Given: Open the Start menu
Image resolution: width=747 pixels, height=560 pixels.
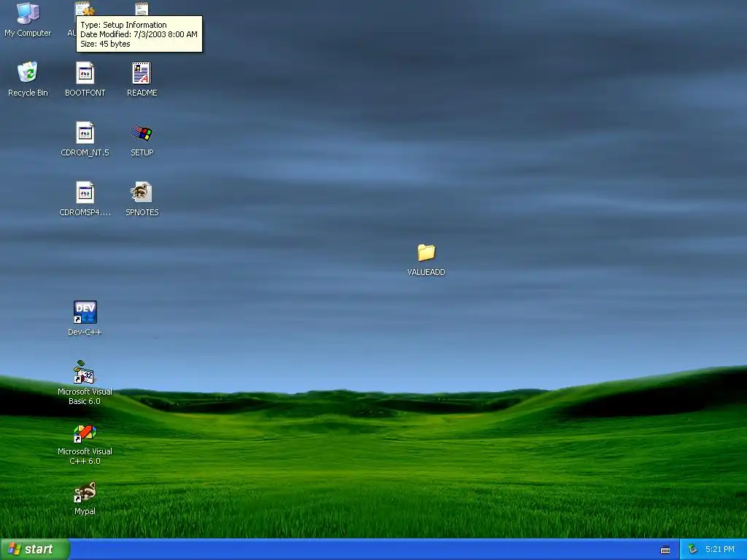Looking at the screenshot, I should pyautogui.click(x=35, y=549).
